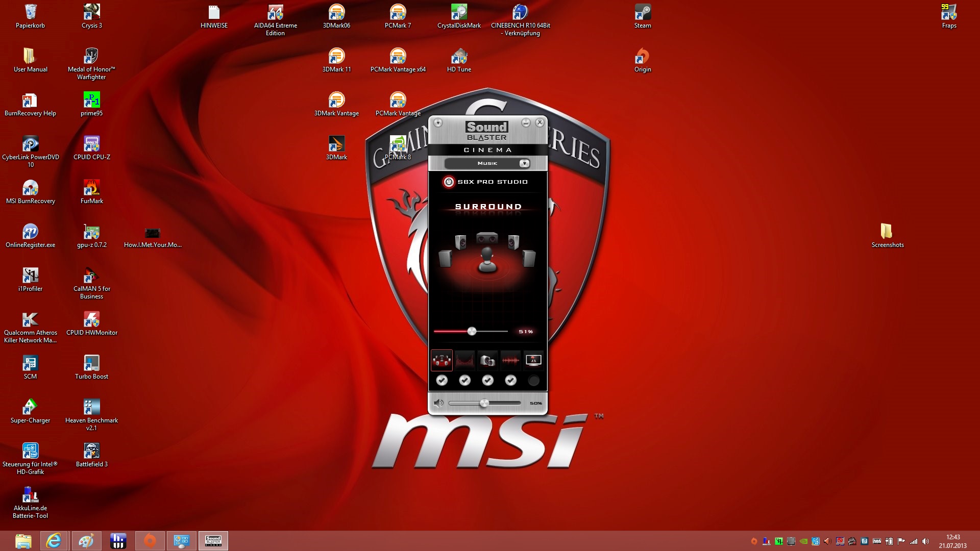Open the network signal tray icon

pos(914,541)
